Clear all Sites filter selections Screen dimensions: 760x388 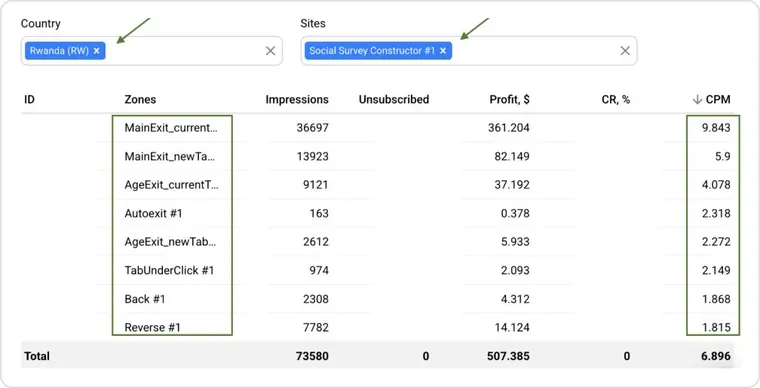(x=625, y=51)
